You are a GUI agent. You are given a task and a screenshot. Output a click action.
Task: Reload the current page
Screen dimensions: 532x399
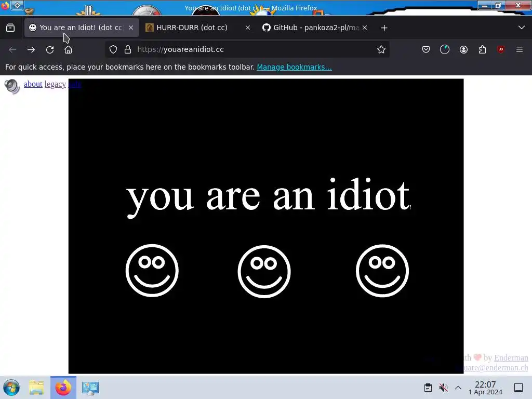click(x=50, y=50)
